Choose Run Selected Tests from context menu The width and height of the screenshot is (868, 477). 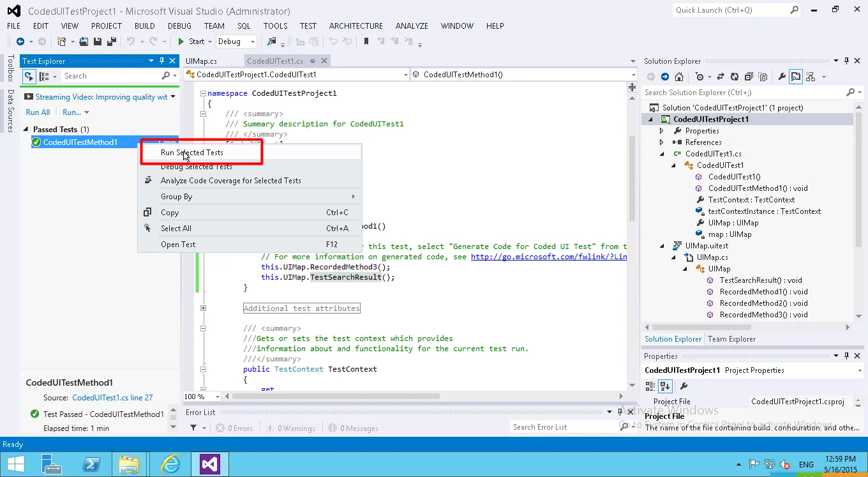click(x=192, y=153)
